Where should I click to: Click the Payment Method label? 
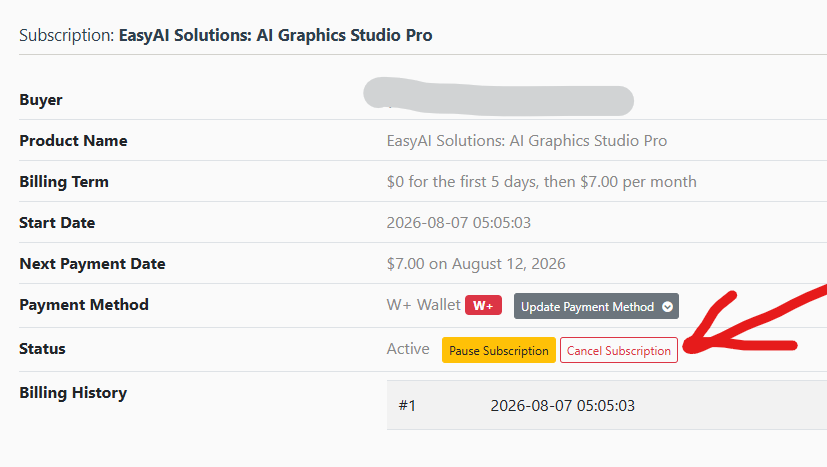84,304
